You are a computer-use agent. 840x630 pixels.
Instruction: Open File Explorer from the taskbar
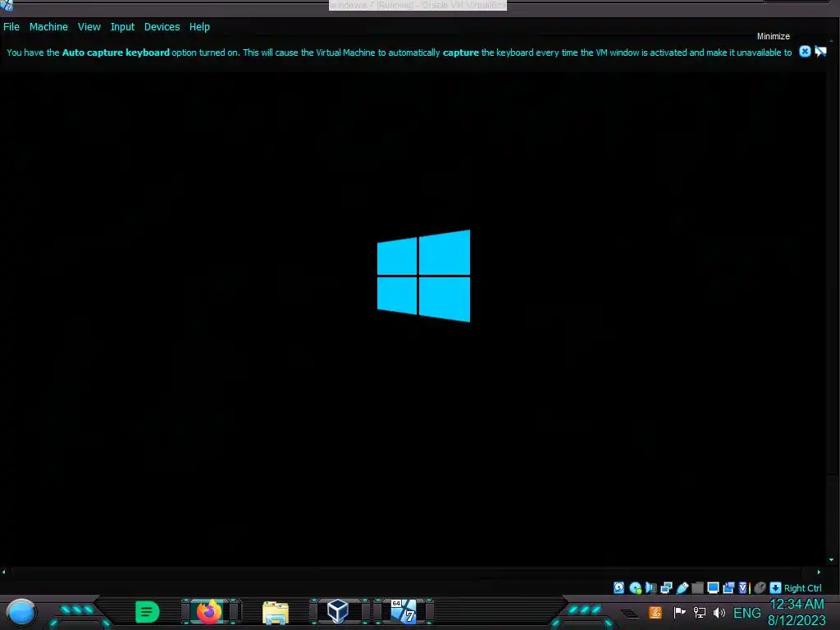point(276,612)
